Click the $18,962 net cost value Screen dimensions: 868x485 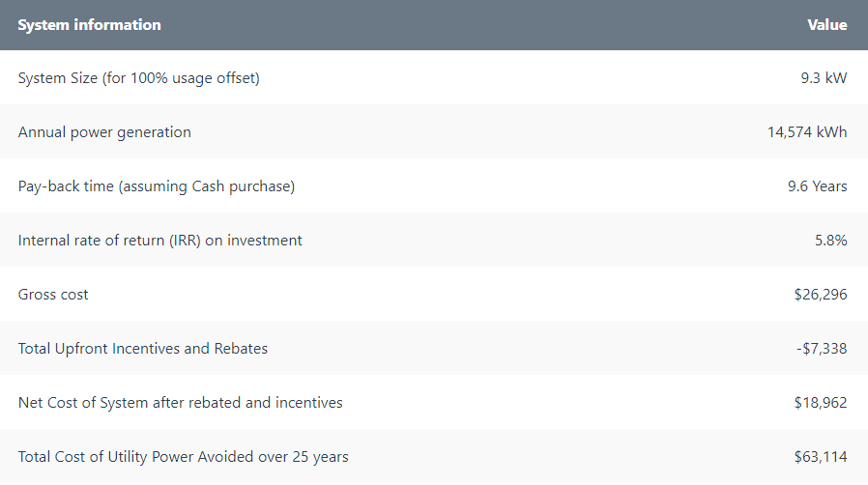(x=821, y=403)
